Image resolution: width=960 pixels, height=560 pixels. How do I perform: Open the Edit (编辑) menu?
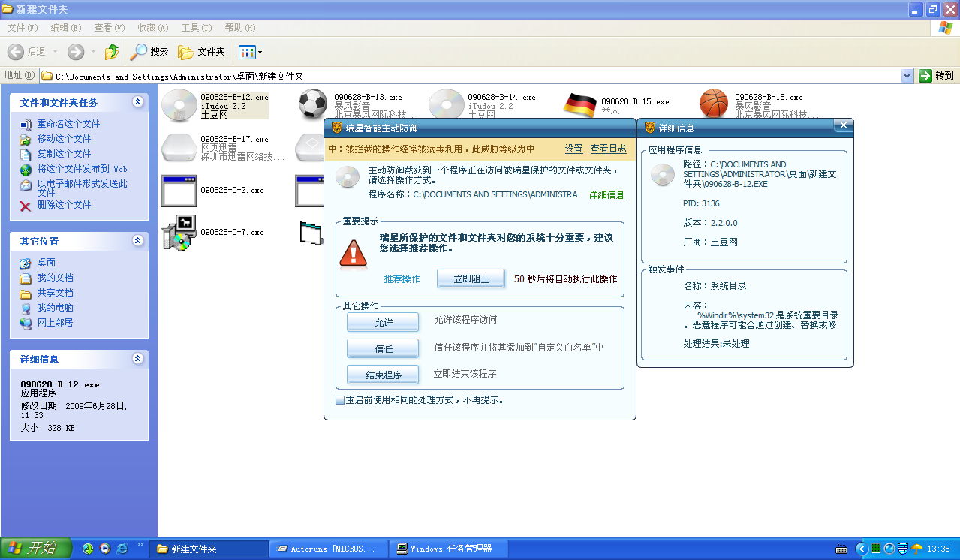(x=65, y=28)
